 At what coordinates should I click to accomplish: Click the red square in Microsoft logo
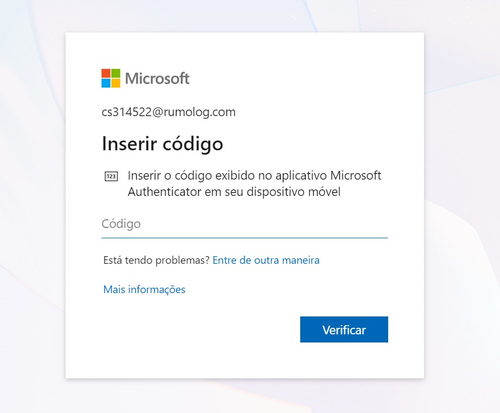(106, 73)
